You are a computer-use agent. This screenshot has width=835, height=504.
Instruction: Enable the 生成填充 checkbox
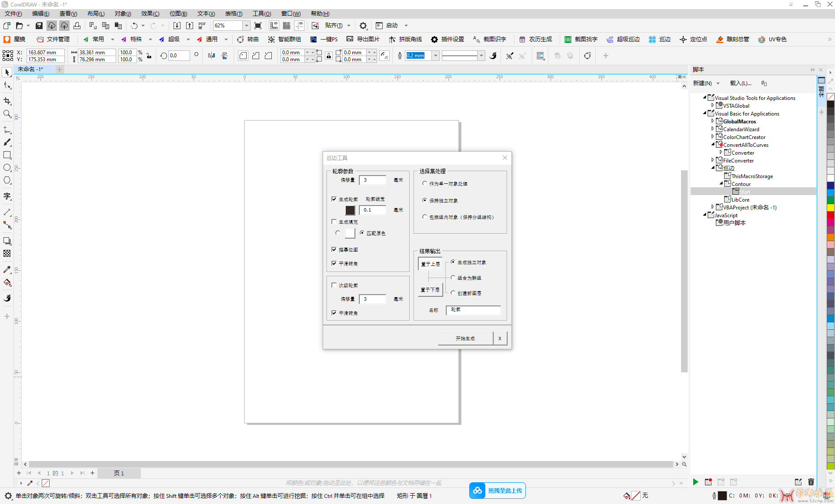pyautogui.click(x=334, y=222)
